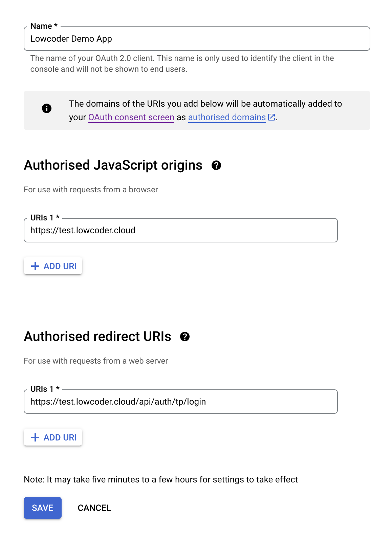Focus the api/auth/tp/login redirect URI field
Image resolution: width=392 pixels, height=539 pixels.
pos(180,402)
